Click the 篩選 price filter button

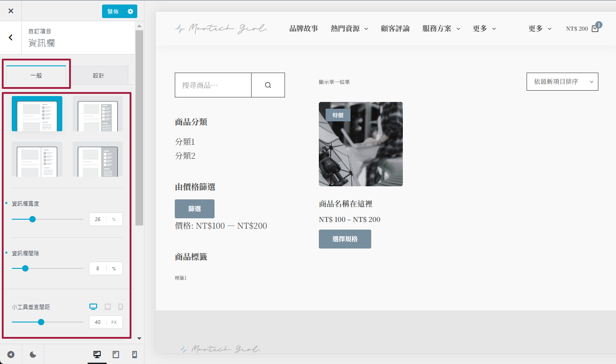(x=195, y=209)
